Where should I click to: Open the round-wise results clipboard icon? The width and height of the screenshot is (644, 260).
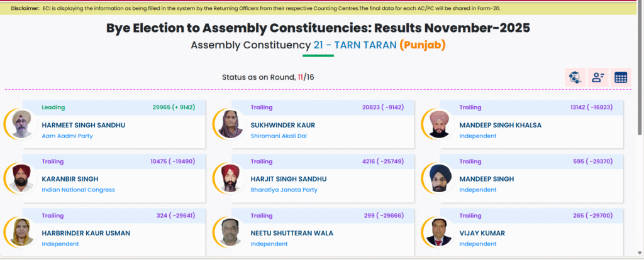point(575,78)
